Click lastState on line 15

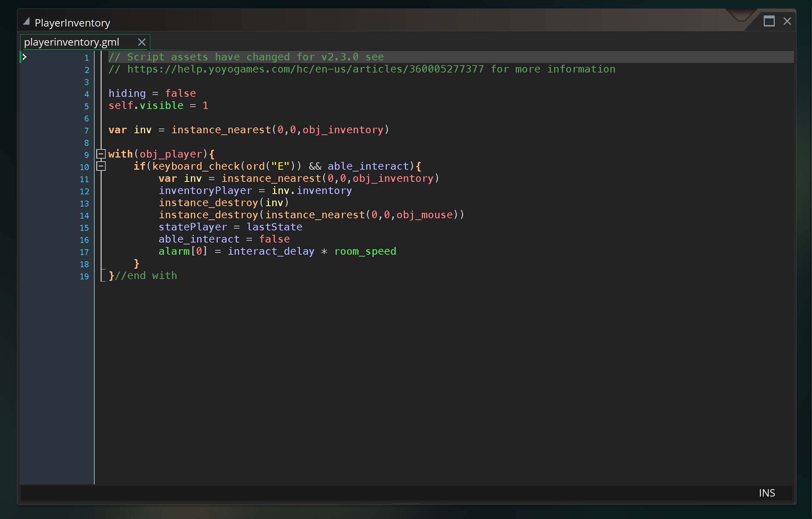click(x=274, y=227)
